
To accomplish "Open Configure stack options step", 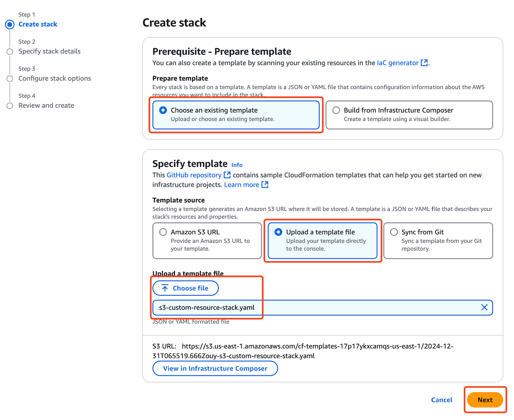I will point(55,78).
